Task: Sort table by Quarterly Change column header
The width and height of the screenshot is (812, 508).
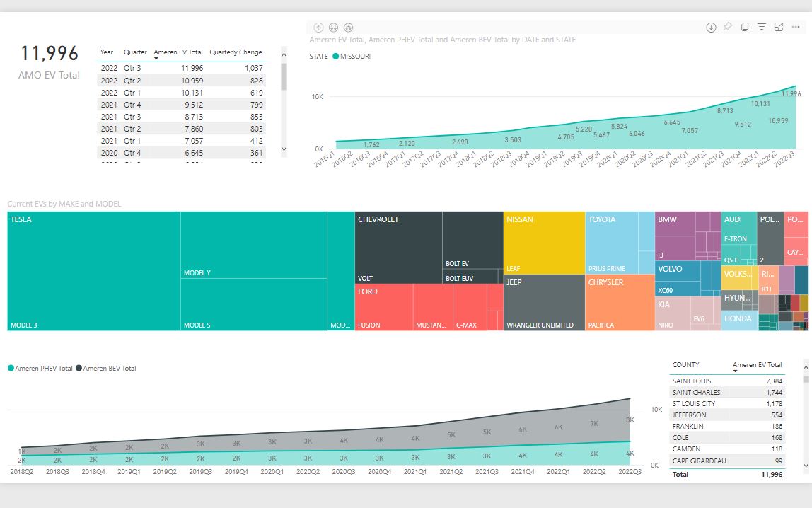Action: coord(236,52)
